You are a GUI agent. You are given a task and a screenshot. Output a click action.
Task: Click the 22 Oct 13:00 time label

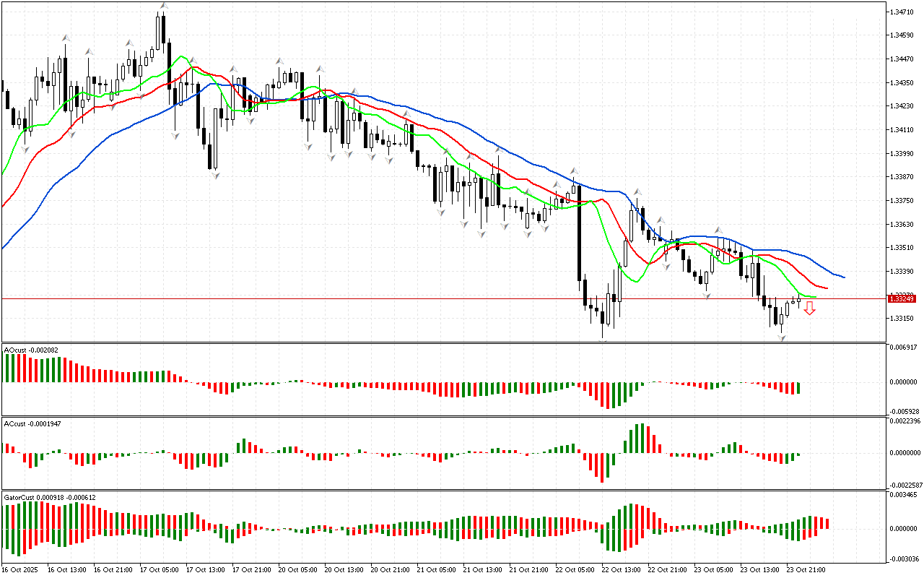[620, 570]
